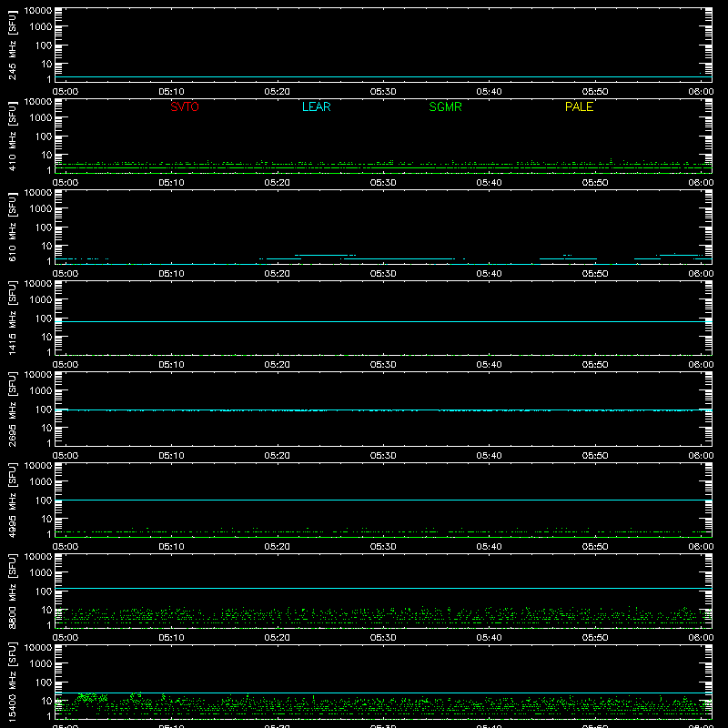Click 05:10 tick under the 1415 MHz panel
Image resolution: width=728 pixels, height=728 pixels.
point(171,365)
